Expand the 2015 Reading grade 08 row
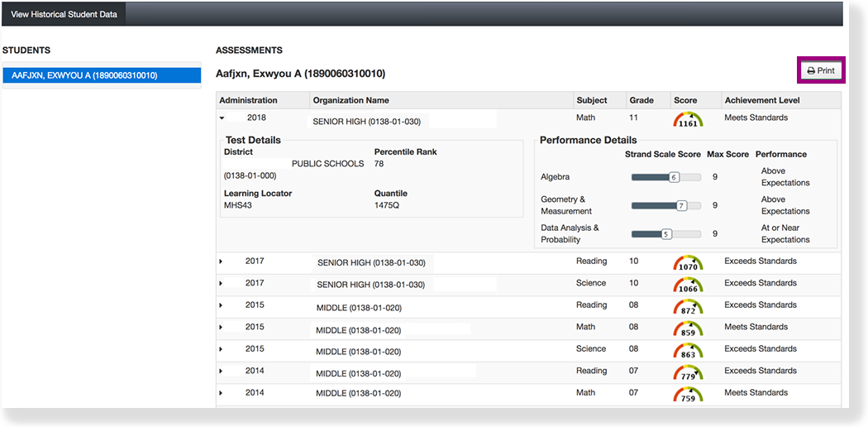The height and width of the screenshot is (427, 868). pyautogui.click(x=221, y=305)
